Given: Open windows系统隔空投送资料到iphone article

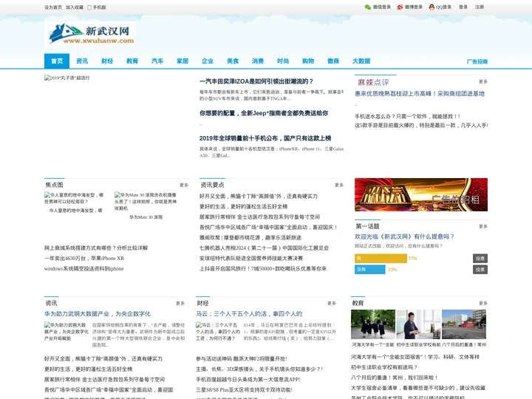Looking at the screenshot, I should click(84, 269).
